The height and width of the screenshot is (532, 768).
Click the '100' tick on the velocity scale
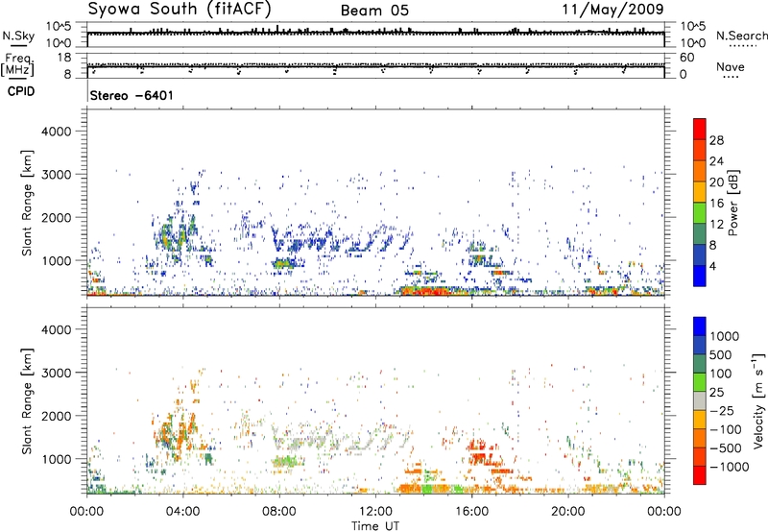721,374
